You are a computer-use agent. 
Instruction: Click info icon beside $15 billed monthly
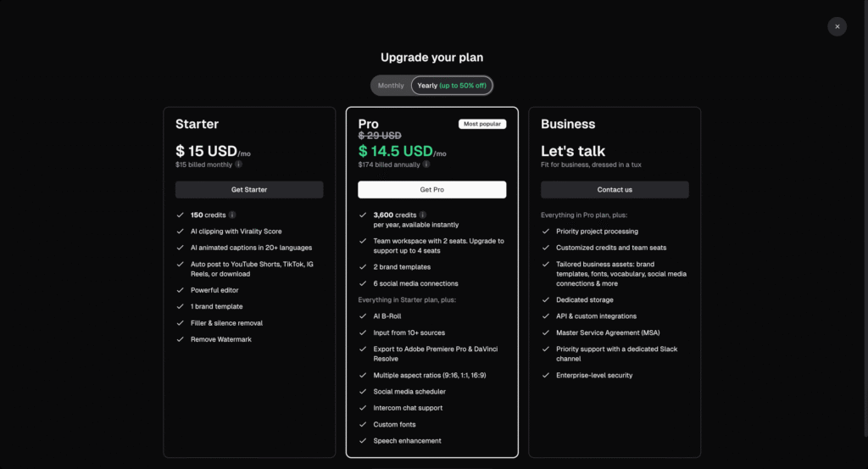coord(238,165)
